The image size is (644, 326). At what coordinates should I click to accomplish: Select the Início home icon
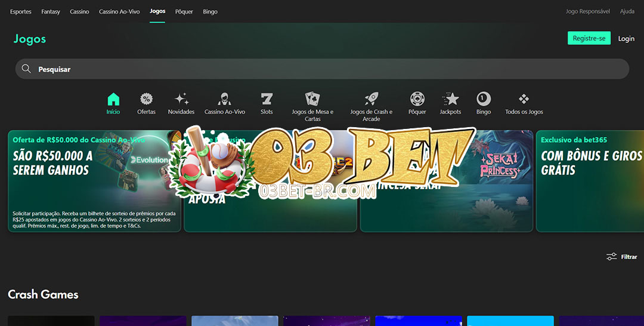pyautogui.click(x=113, y=100)
